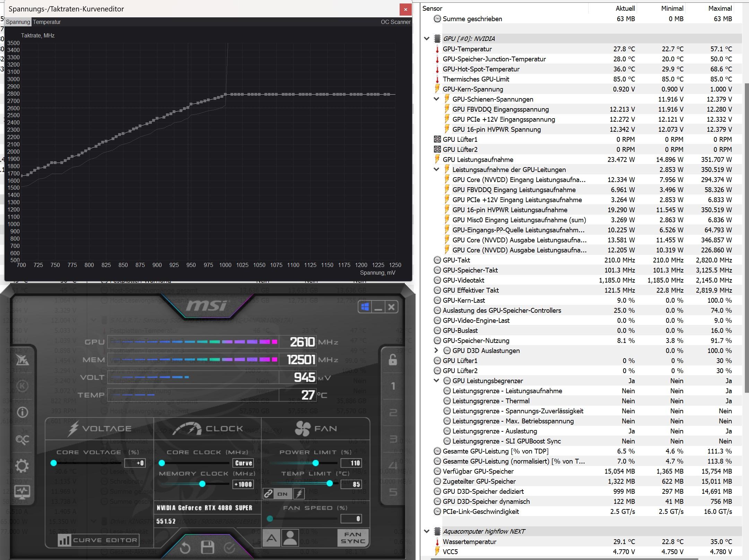Open Afterburner settings gear icon
The height and width of the screenshot is (560, 749).
22,466
